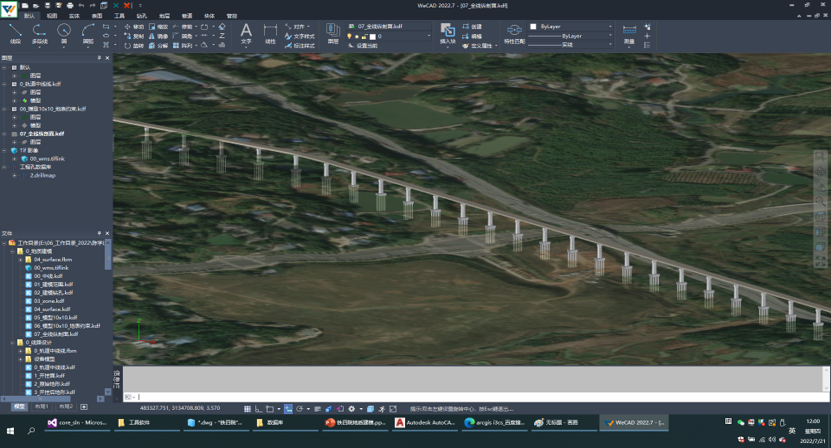
Task: Select the 线段 line segment tool
Action: pyautogui.click(x=15, y=33)
